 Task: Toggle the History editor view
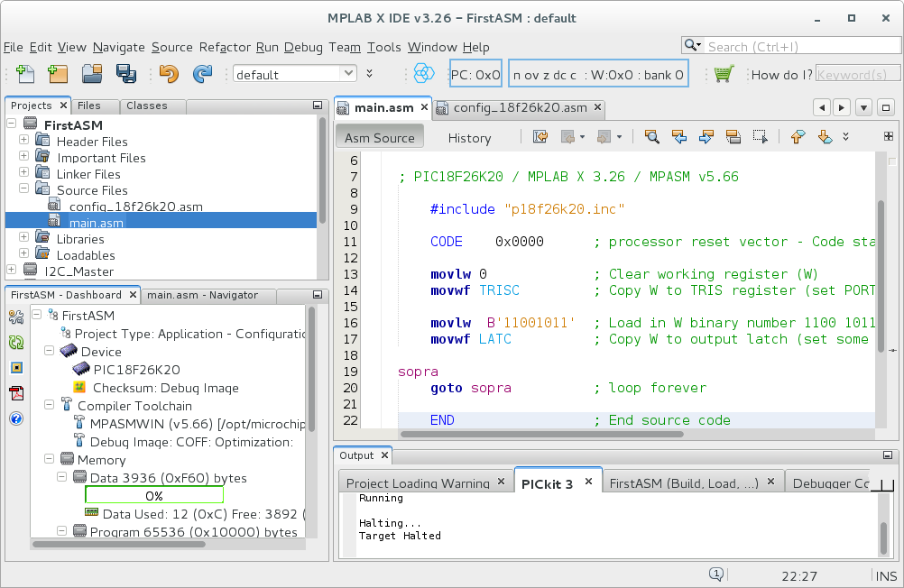[469, 138]
